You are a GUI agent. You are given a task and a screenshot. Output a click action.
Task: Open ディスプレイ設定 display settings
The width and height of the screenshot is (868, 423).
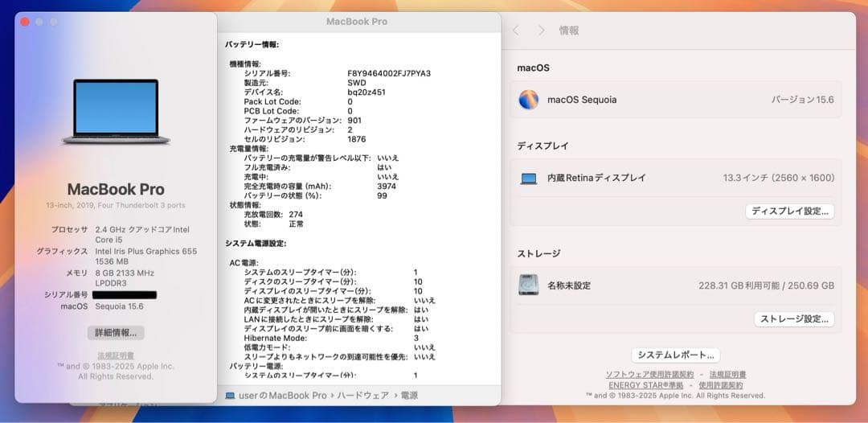coord(789,211)
